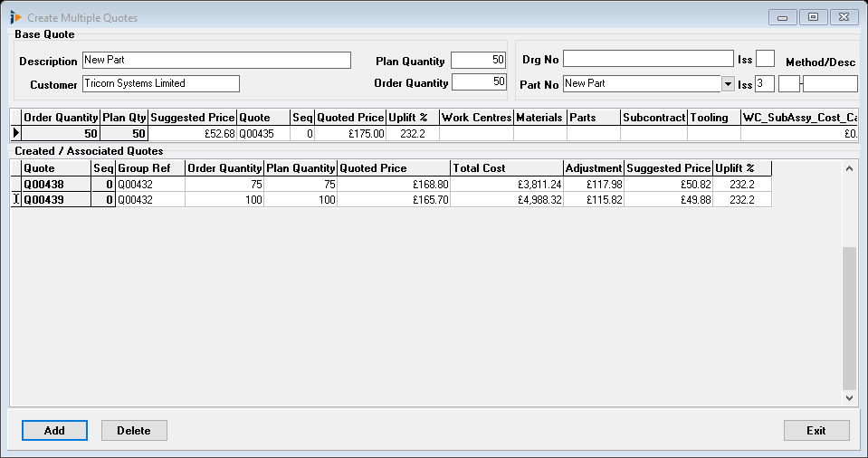The height and width of the screenshot is (458, 868).
Task: Select quote row Q00438
Action: (56, 185)
